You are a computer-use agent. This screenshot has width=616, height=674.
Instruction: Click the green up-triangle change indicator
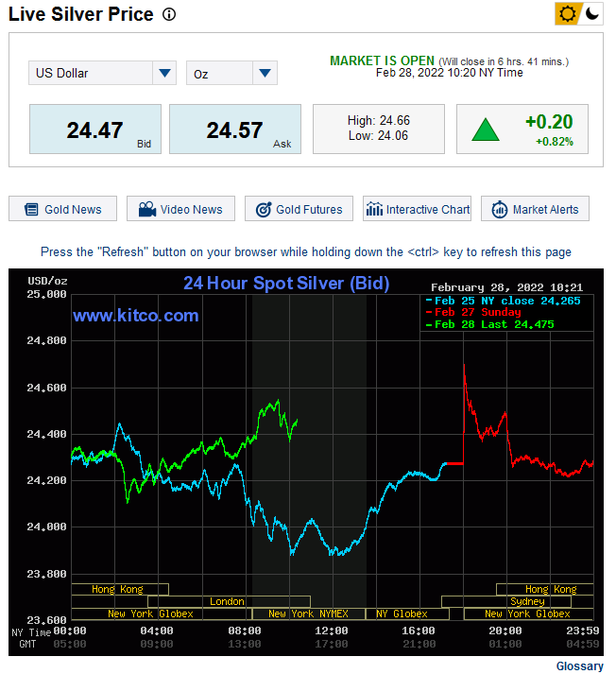coord(486,130)
